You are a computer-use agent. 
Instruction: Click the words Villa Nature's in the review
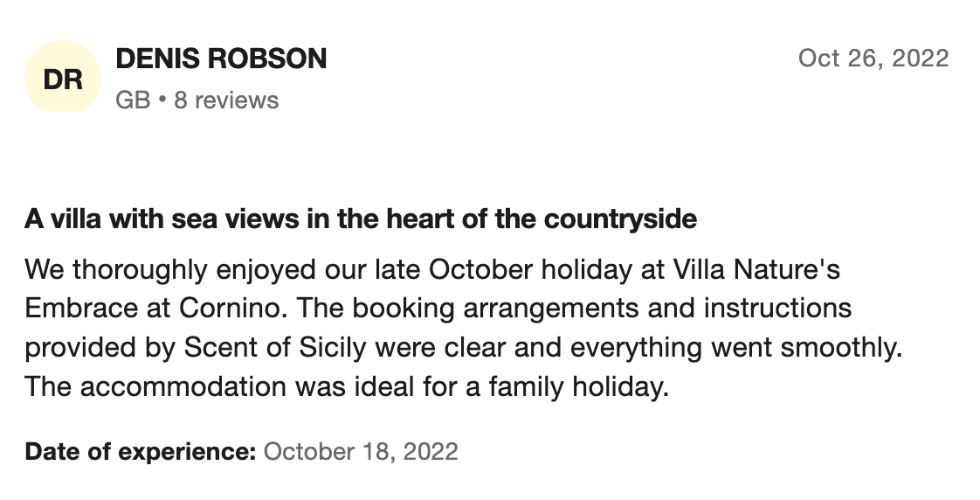[756, 270]
